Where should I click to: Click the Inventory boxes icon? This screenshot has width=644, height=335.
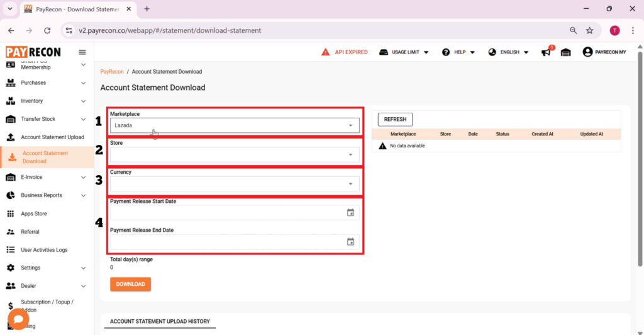pyautogui.click(x=11, y=101)
